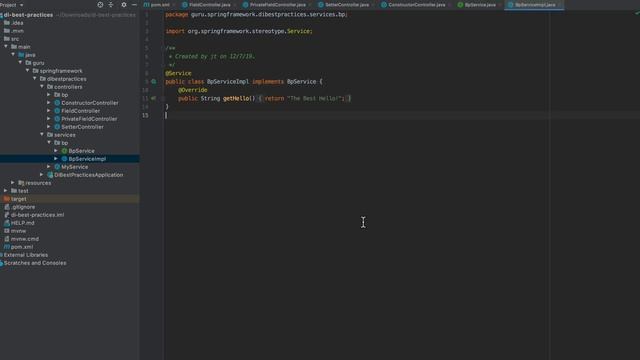Collapse the guru package

20,62
